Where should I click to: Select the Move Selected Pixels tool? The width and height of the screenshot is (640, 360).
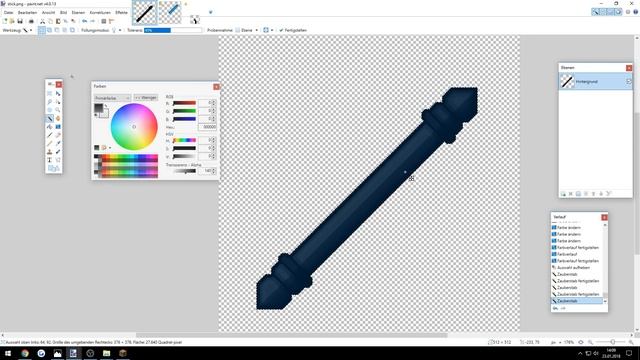58,93
